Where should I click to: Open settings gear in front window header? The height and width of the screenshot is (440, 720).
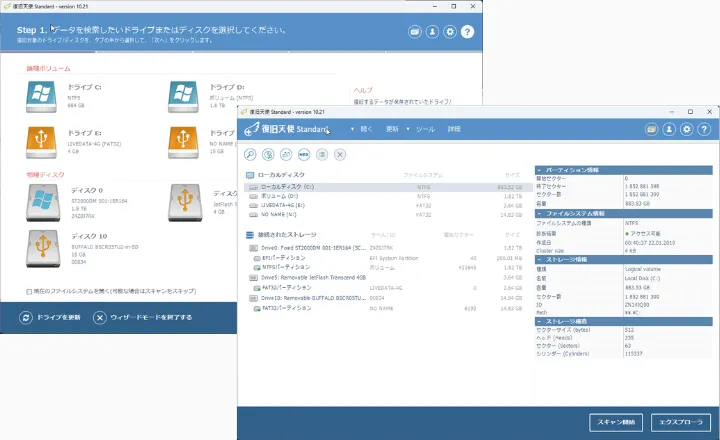[x=686, y=130]
